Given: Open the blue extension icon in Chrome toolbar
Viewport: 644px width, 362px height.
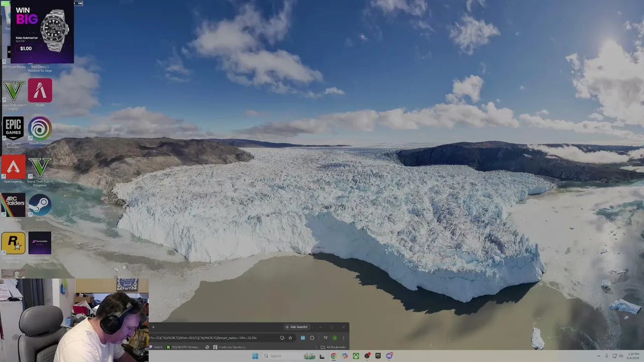Looking at the screenshot, I should 303,338.
